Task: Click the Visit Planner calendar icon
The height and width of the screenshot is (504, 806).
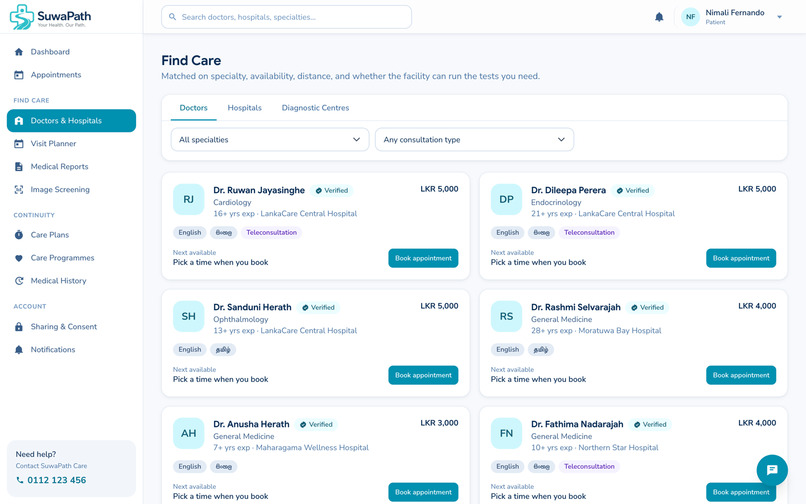Action: 19,144
